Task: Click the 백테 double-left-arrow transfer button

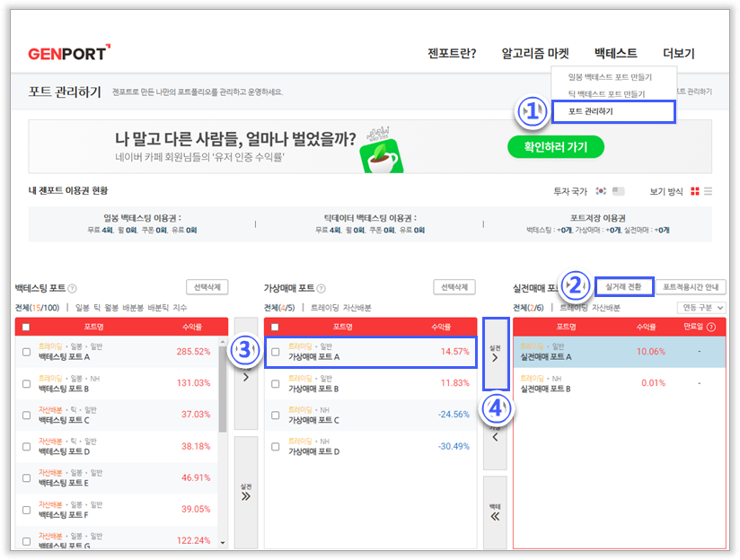Action: point(494,512)
